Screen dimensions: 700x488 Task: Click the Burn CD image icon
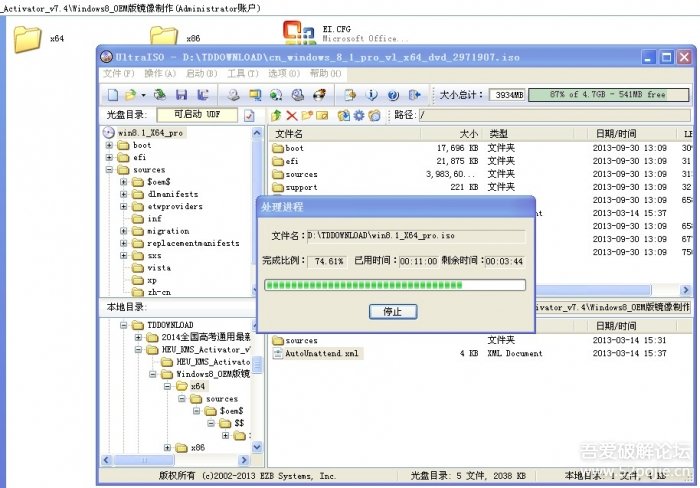[x=319, y=95]
